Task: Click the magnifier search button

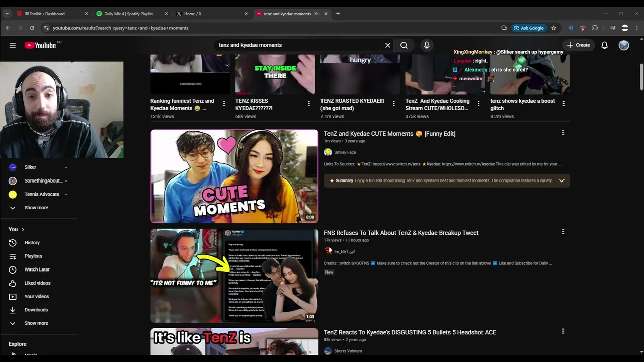Action: coord(404,45)
